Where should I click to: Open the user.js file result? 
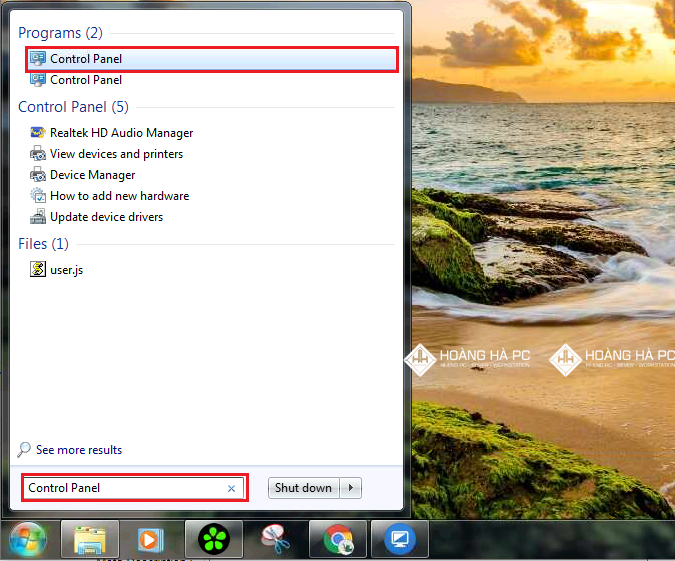coord(66,270)
